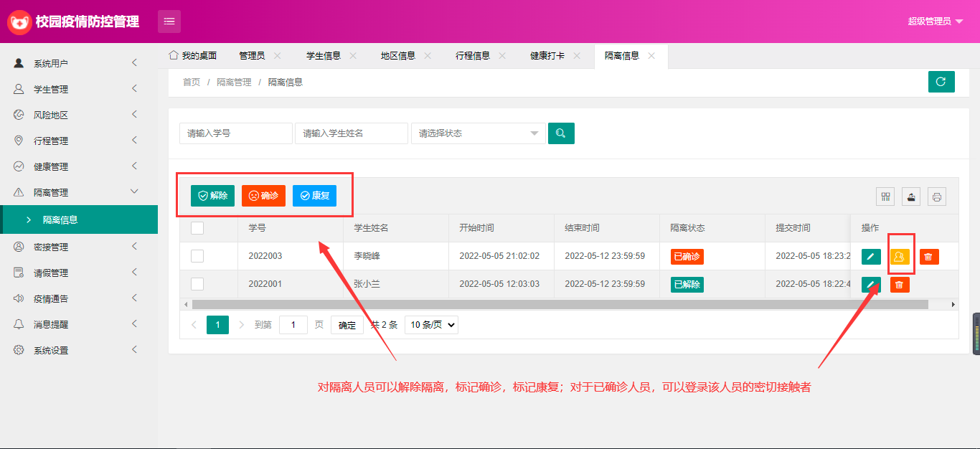Click the orange 确诊 button

pos(263,195)
